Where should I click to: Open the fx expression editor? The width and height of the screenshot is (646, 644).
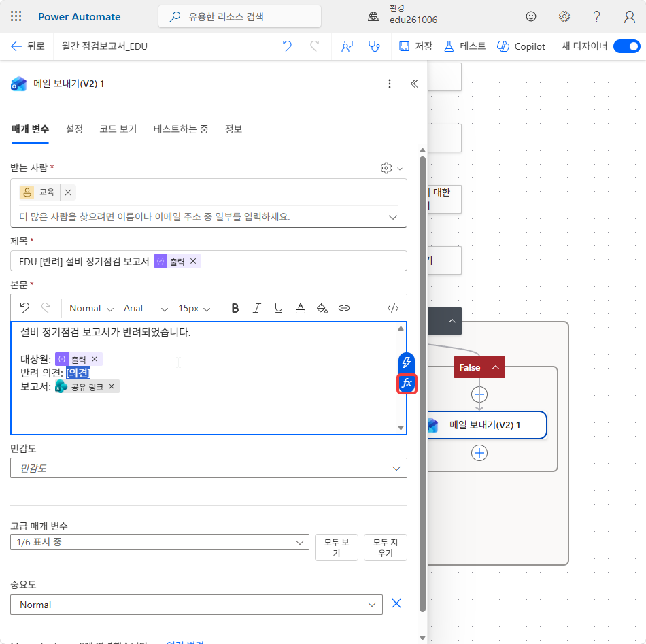pos(407,384)
